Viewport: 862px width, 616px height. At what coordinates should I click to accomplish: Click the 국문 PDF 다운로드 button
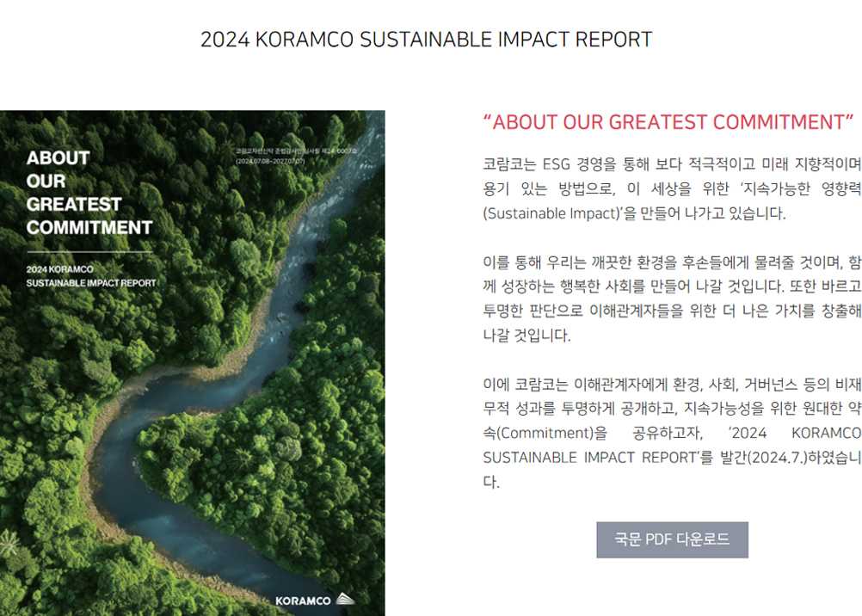(672, 539)
